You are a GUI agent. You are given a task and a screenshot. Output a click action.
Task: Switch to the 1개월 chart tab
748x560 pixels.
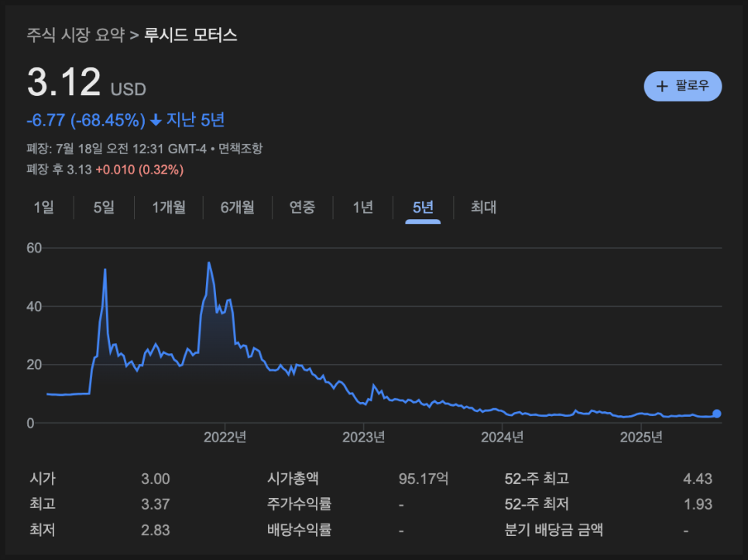click(x=168, y=208)
